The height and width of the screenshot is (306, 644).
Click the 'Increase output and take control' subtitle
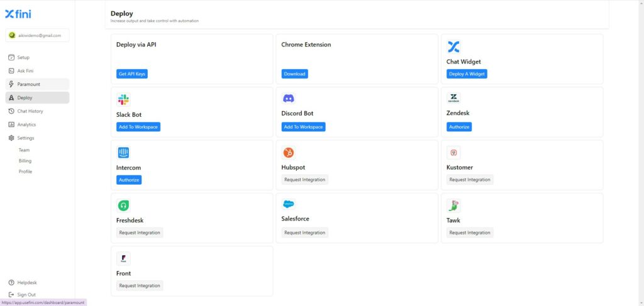(155, 21)
